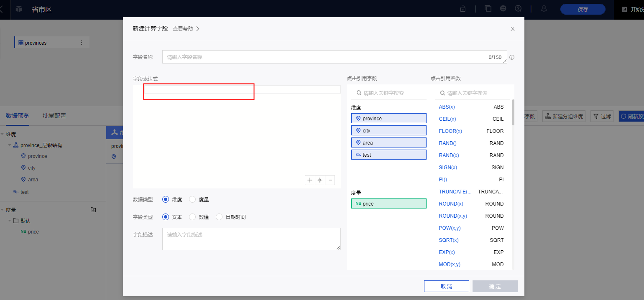Viewport: 644px width, 300px height.
Task: Open the three-dot menu on provinces table
Action: pos(82,43)
